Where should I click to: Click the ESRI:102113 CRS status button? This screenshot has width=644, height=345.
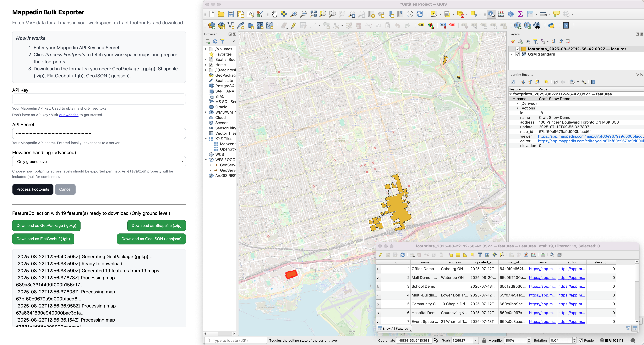[611, 340]
